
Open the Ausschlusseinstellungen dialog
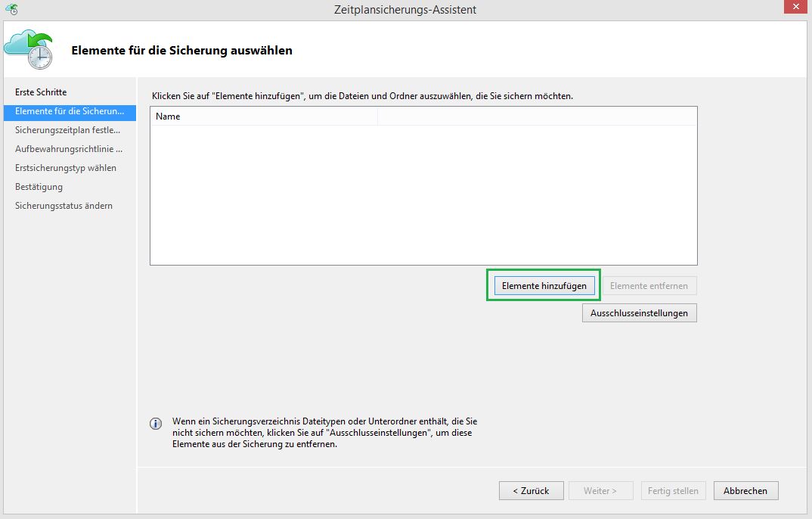[x=639, y=313]
